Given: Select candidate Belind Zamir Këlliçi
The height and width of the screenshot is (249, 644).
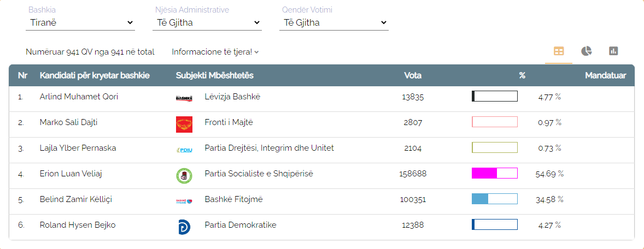Looking at the screenshot, I should (75, 199).
